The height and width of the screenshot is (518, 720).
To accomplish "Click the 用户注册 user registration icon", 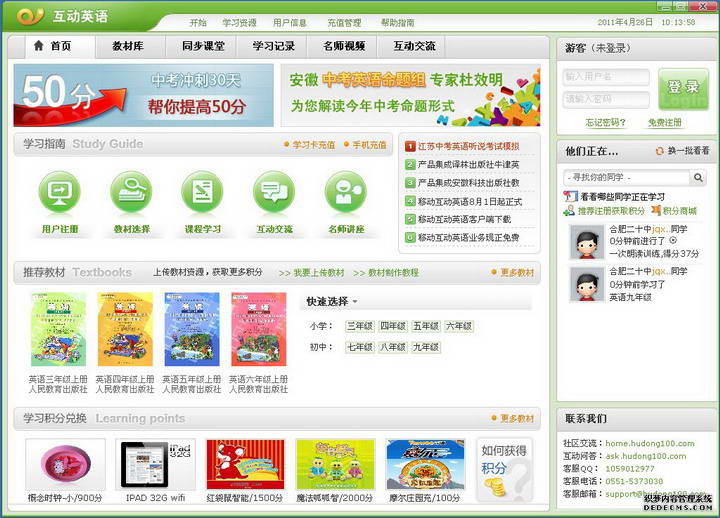I will pyautogui.click(x=60, y=192).
